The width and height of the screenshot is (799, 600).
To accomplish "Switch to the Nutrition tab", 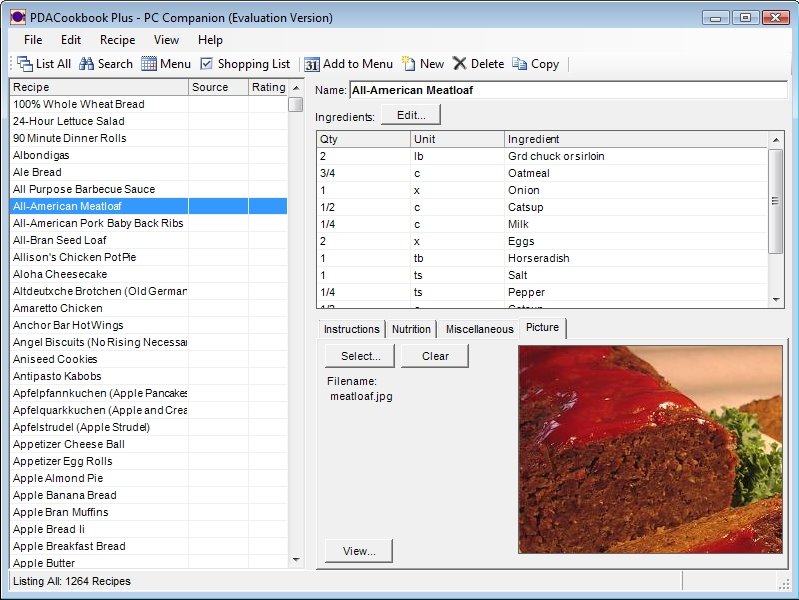I will click(411, 329).
